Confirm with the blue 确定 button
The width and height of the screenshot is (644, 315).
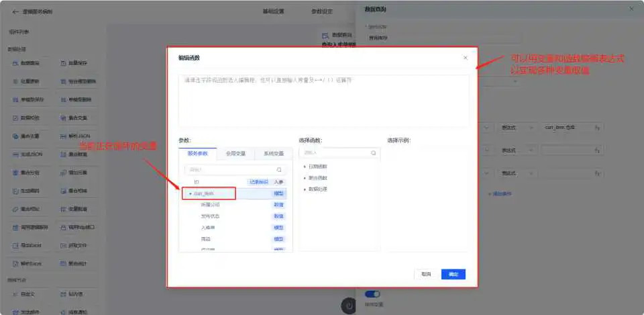(453, 274)
